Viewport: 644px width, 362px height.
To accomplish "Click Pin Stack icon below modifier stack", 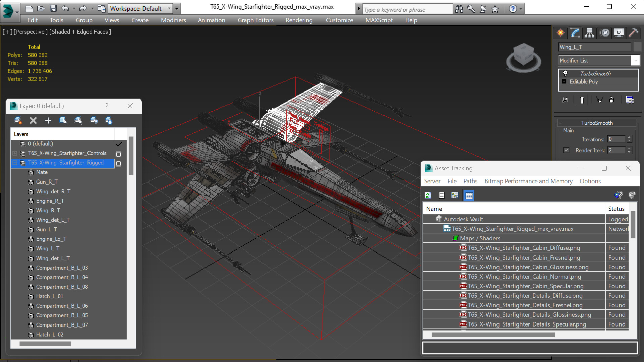I will pos(564,100).
